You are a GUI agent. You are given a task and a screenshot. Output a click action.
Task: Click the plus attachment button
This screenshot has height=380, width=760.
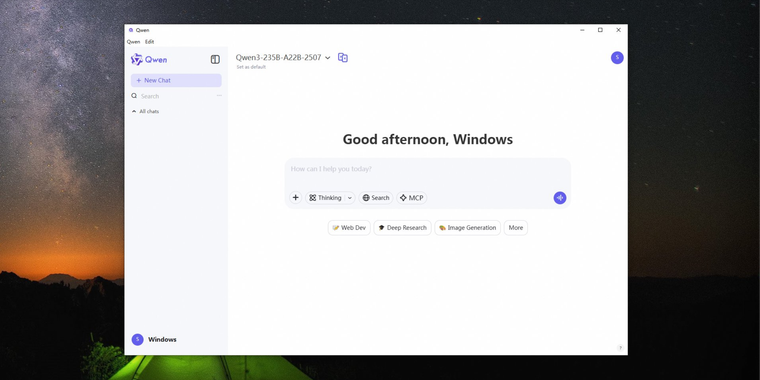[x=296, y=198]
